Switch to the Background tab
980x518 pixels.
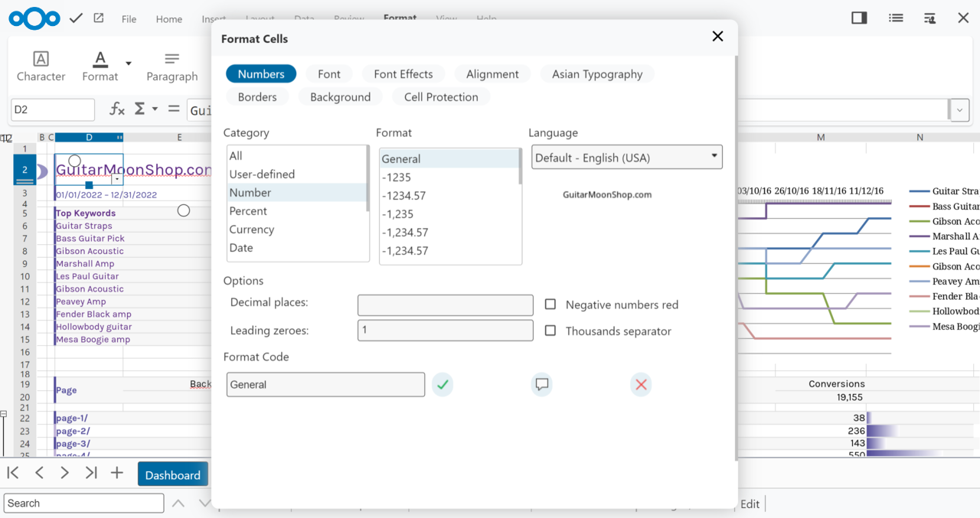coord(341,96)
